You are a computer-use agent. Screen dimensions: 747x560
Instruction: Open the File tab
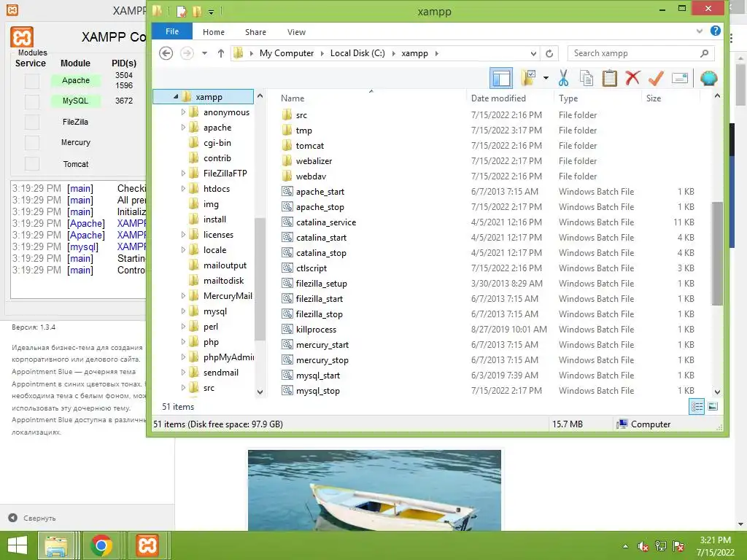click(172, 31)
